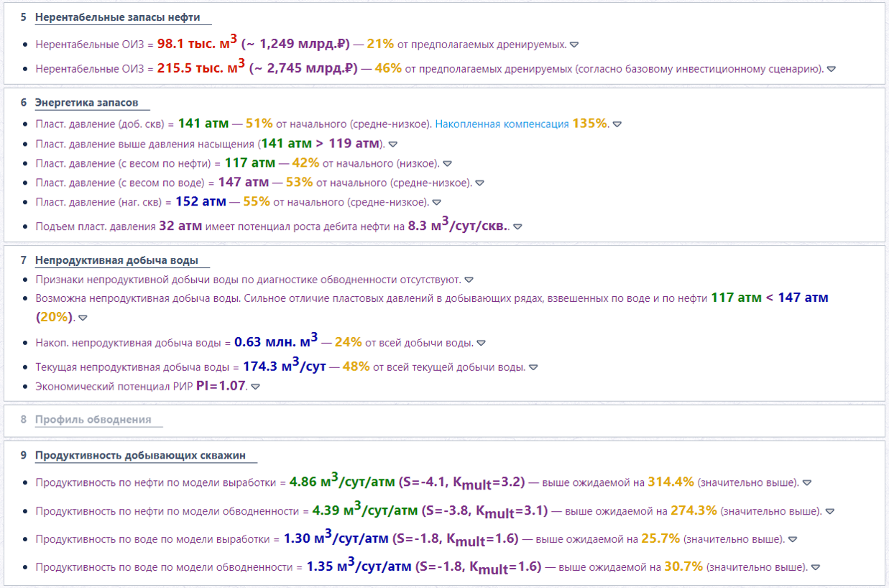Viewport: 889px width, 588px height.
Task: Open section heading 'Продуктивность добывающих скважин'
Action: coord(141,455)
